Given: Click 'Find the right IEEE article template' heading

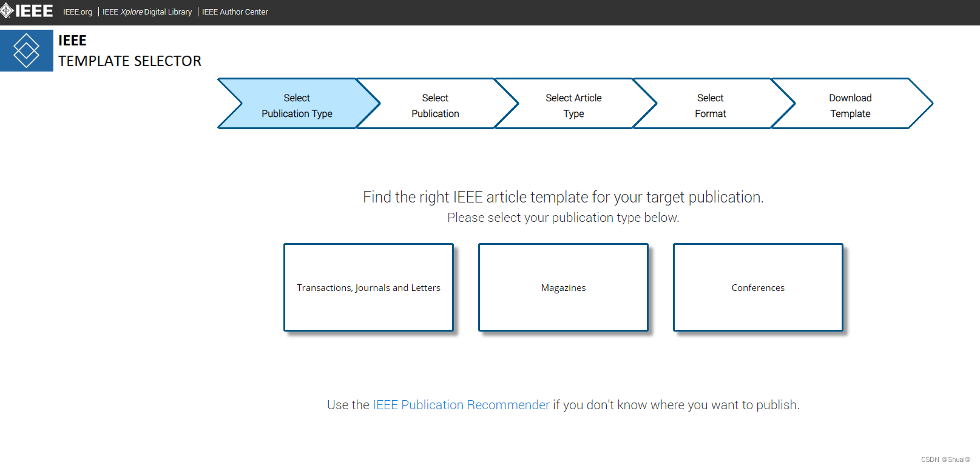Looking at the screenshot, I should 563,197.
